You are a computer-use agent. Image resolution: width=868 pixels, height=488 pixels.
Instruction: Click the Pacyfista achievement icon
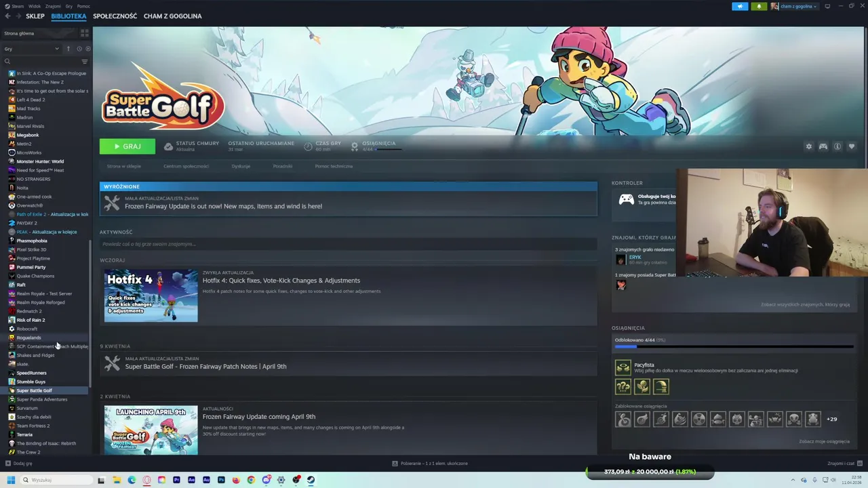pos(623,367)
